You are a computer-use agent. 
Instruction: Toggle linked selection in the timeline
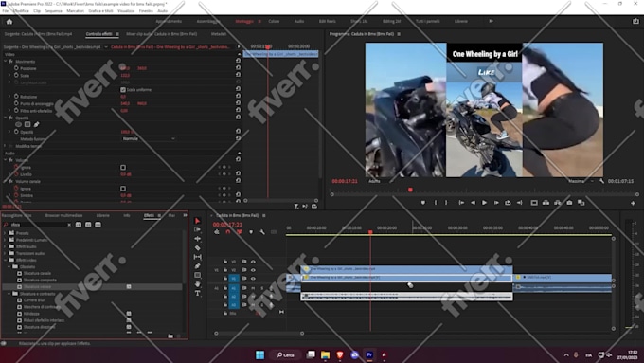tap(240, 232)
